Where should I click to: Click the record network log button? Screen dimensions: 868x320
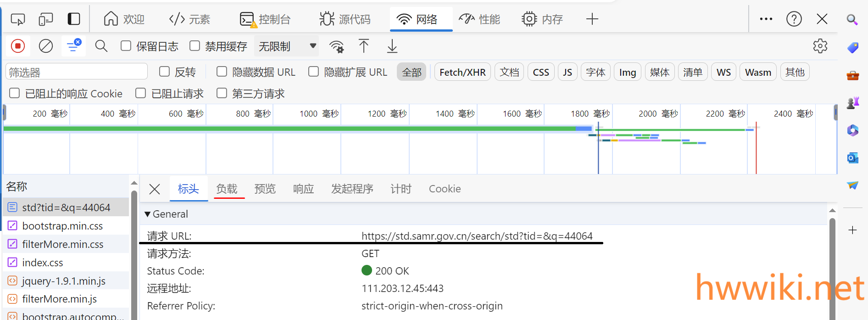pos(18,46)
